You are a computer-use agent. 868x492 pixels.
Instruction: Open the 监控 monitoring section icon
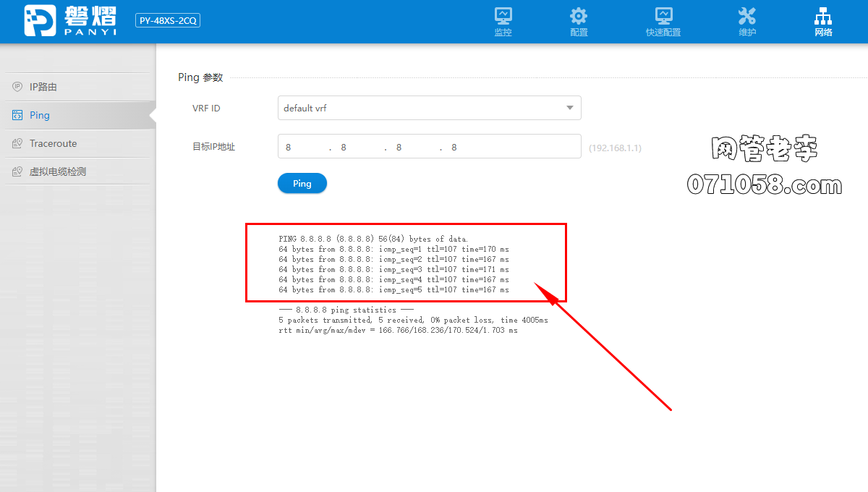coord(503,16)
